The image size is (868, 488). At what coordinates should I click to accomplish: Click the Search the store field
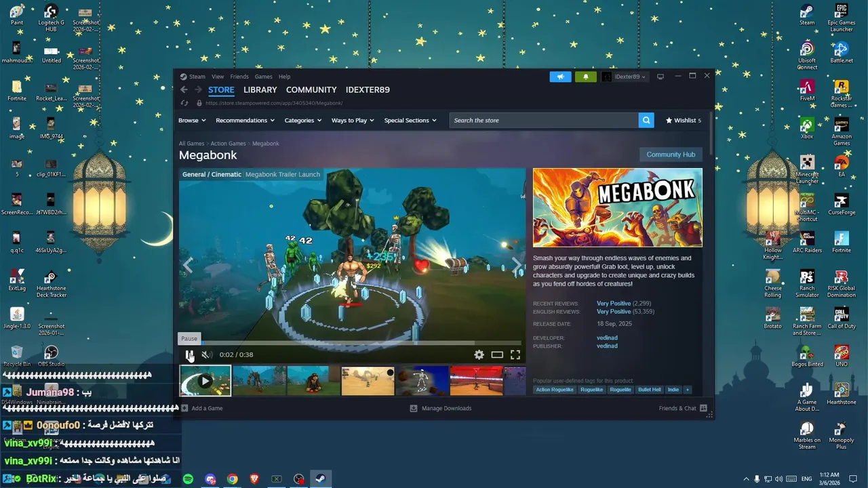544,120
